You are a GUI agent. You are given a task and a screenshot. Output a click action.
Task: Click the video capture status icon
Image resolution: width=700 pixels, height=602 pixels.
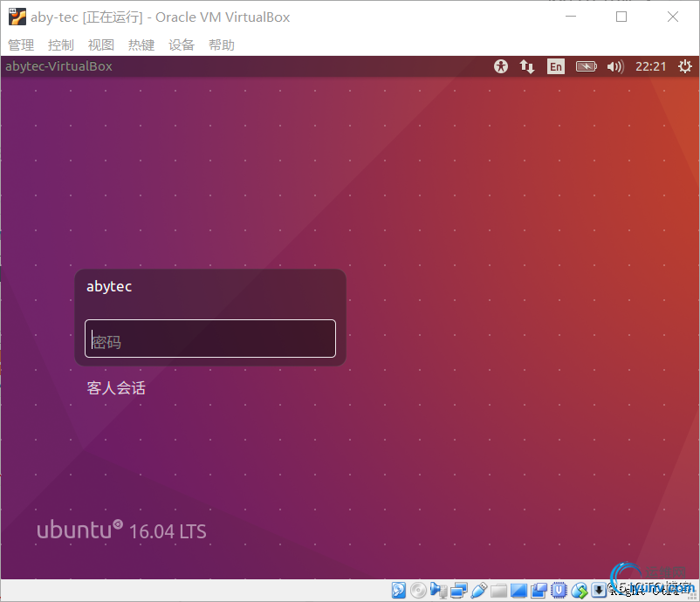click(x=539, y=591)
